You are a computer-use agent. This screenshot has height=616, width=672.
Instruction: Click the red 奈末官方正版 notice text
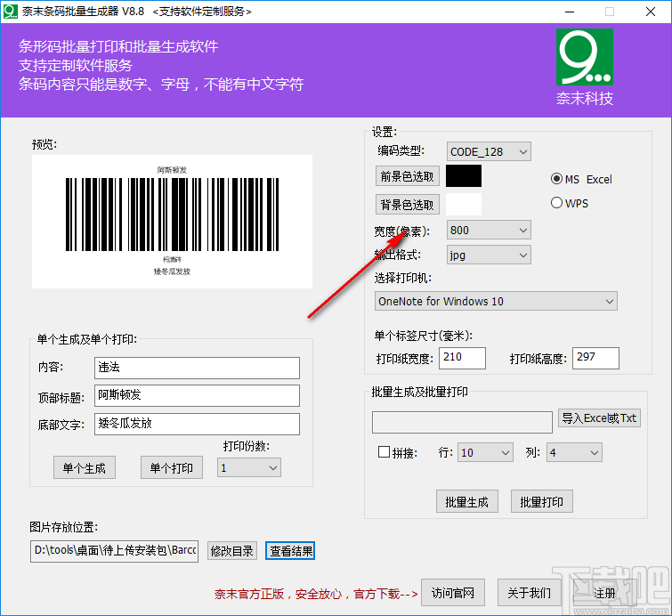tap(316, 594)
